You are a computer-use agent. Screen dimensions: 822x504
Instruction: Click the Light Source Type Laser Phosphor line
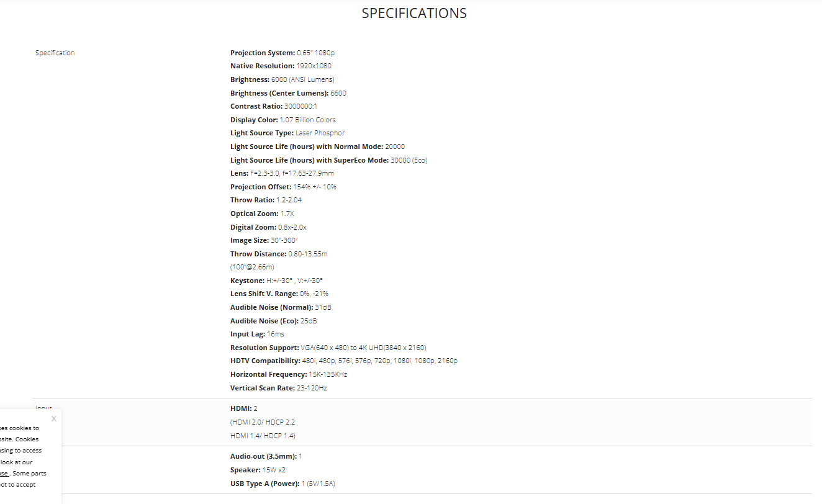pos(287,133)
